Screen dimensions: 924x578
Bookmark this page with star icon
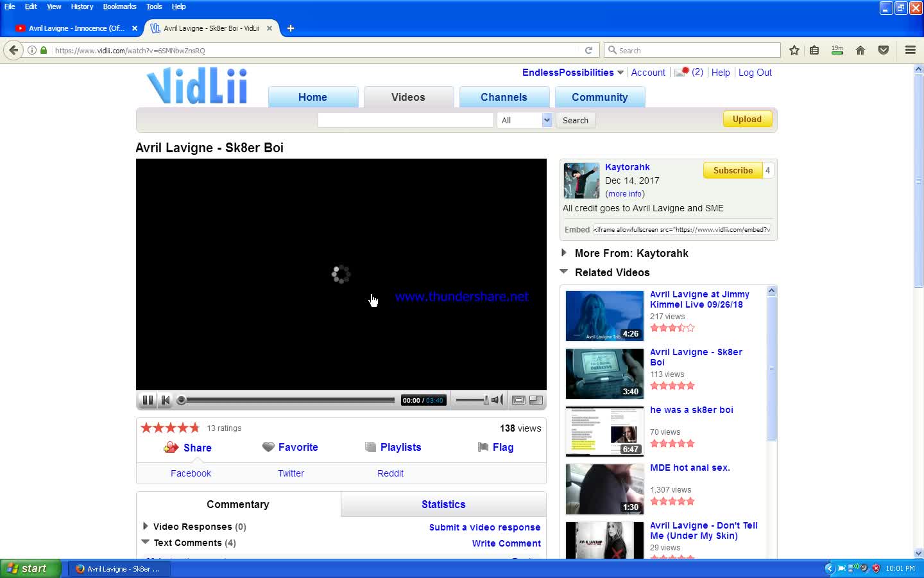point(794,50)
